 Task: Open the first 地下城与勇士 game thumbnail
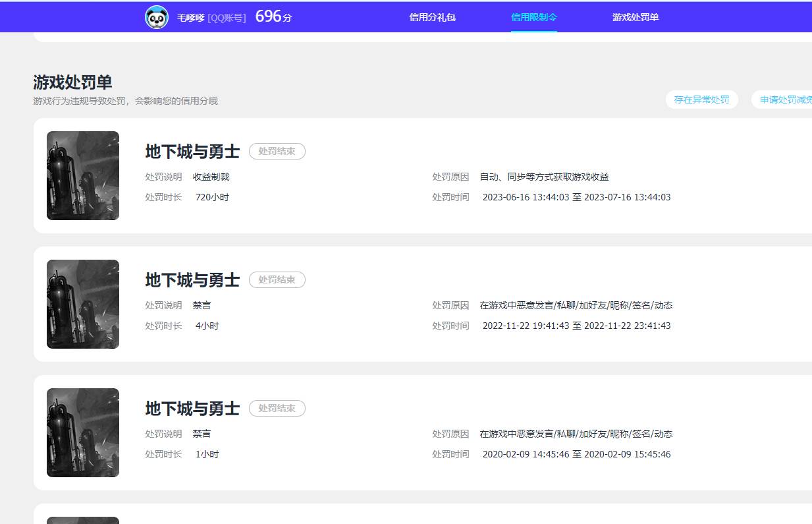coord(82,175)
